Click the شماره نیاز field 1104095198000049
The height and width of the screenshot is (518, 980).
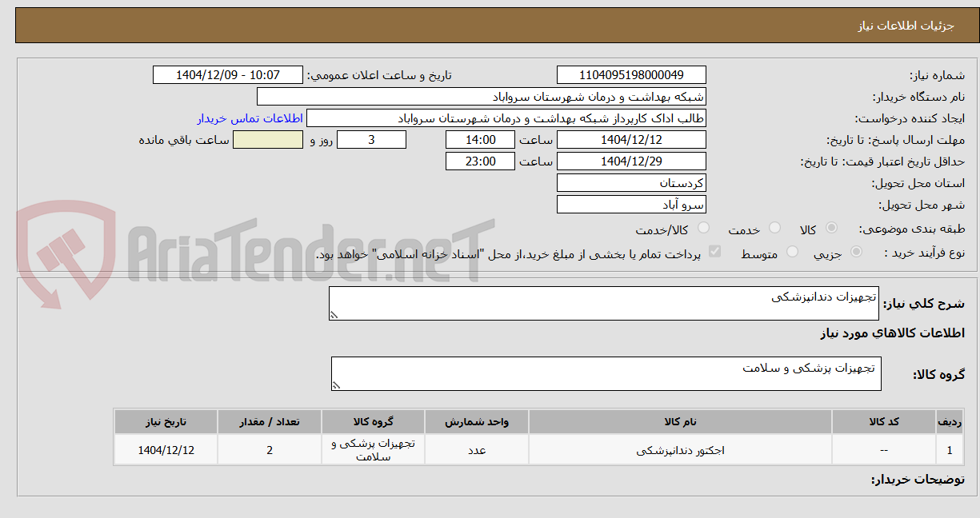pos(631,75)
